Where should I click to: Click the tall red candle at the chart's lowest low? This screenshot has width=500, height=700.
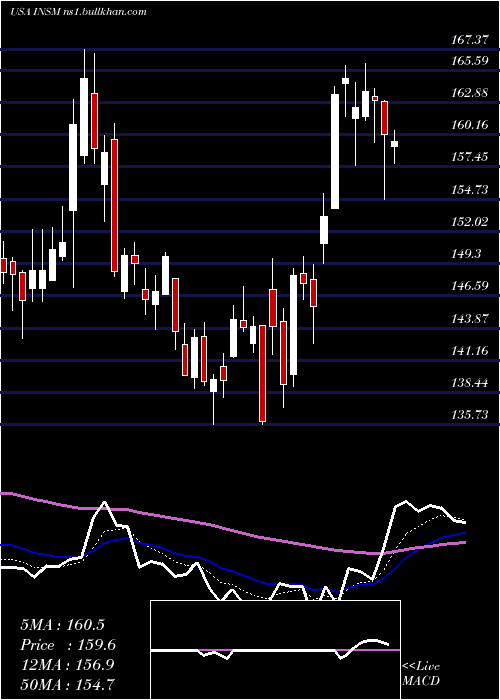point(262,373)
